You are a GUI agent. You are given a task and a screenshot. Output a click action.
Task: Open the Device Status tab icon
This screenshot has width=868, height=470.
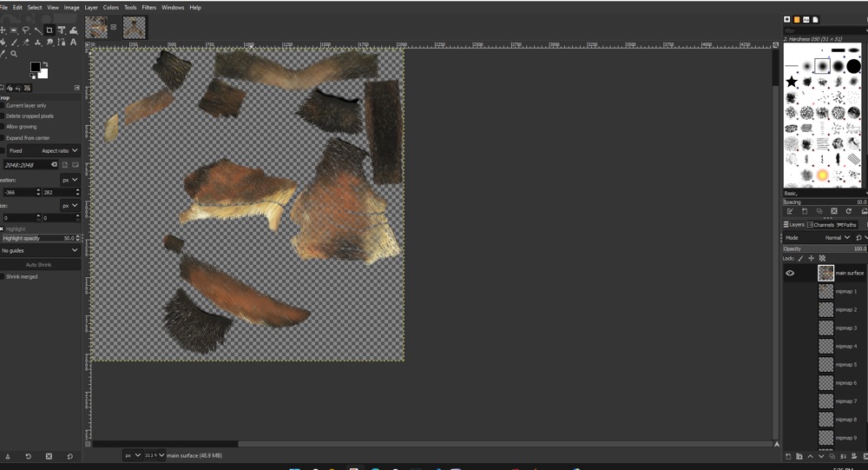point(10,88)
